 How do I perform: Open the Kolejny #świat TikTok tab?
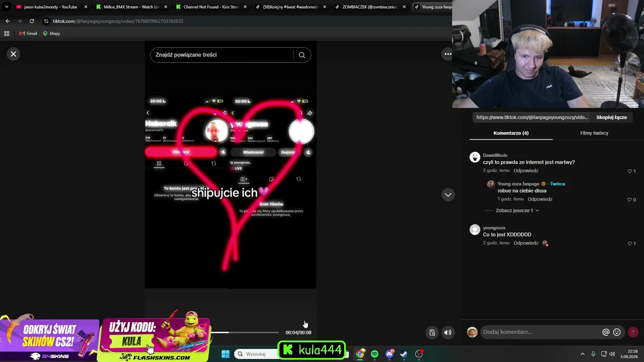[x=287, y=7]
